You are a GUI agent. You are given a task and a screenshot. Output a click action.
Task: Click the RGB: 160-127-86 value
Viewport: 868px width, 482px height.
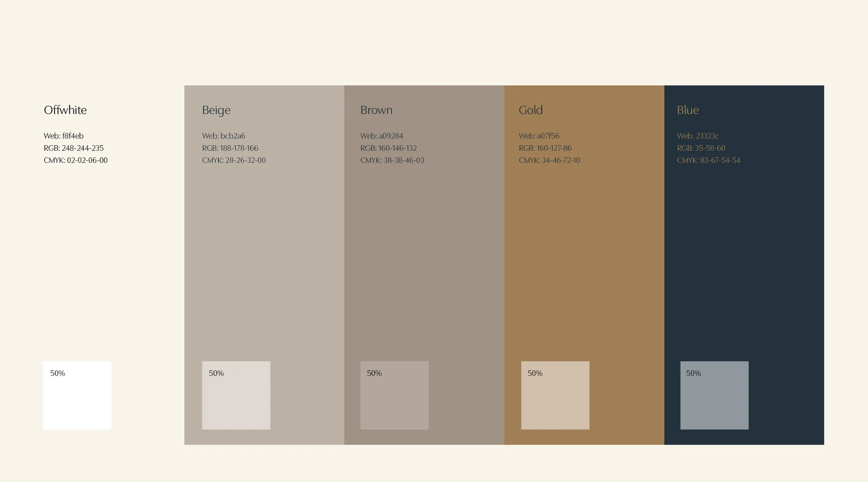[545, 148]
